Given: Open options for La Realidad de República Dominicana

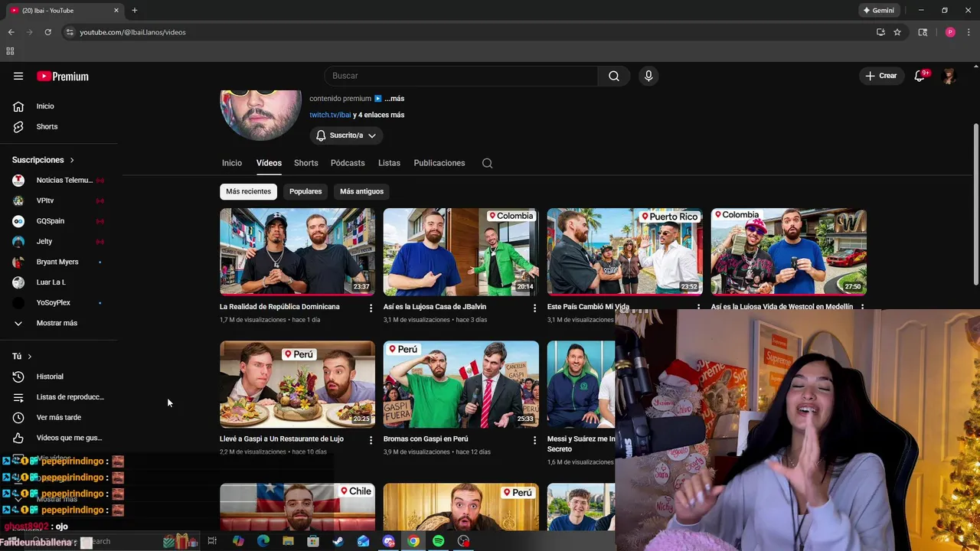Looking at the screenshot, I should coord(371,308).
